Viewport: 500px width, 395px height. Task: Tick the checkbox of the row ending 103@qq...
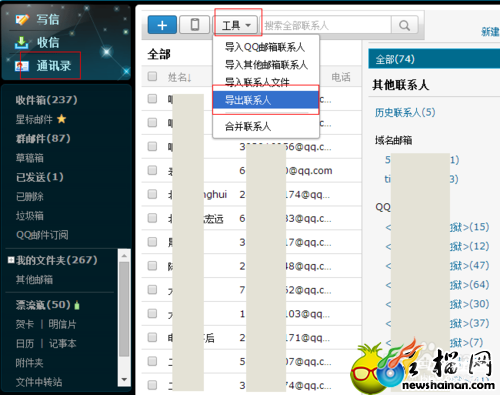(152, 313)
